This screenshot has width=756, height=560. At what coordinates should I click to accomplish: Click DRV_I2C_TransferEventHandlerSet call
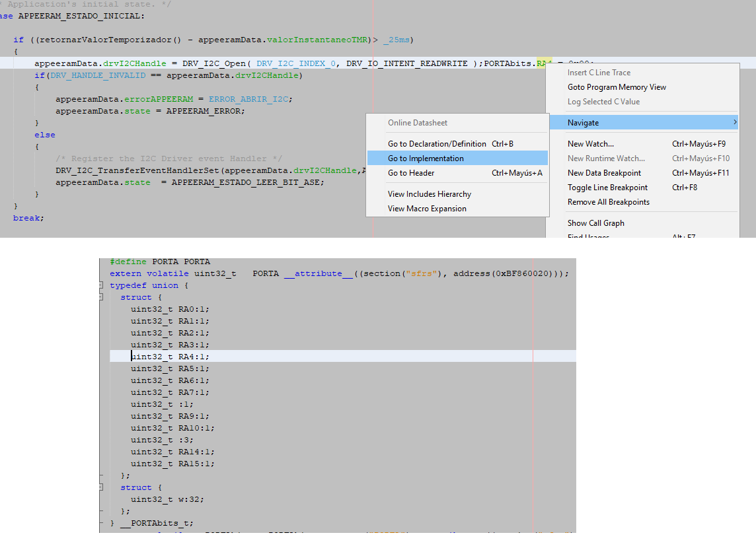click(x=137, y=170)
